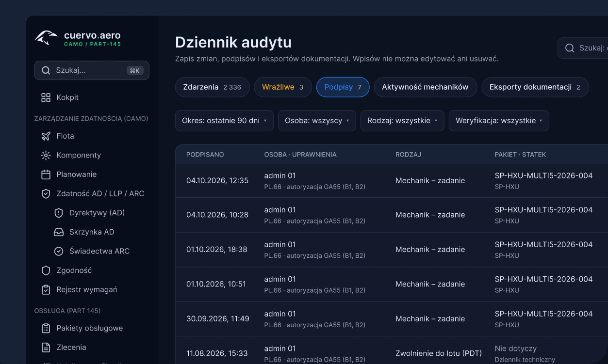Viewport: 608px width, 364px height.
Task: Switch to the Wrażliwe tab
Action: coord(283,87)
